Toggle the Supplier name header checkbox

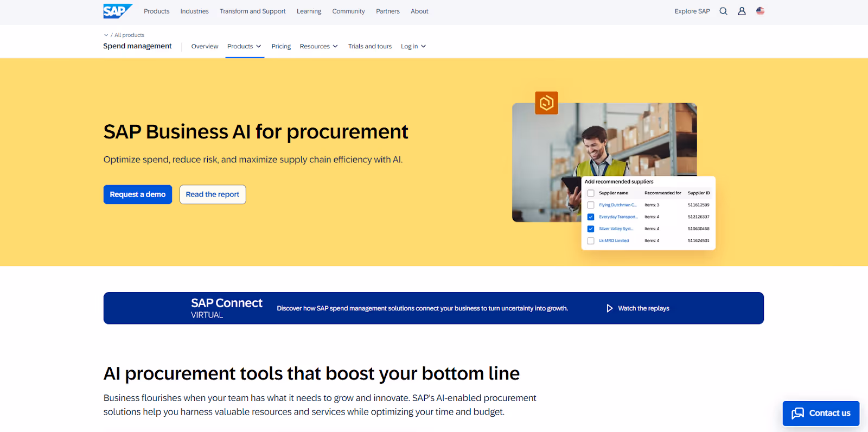coord(591,193)
